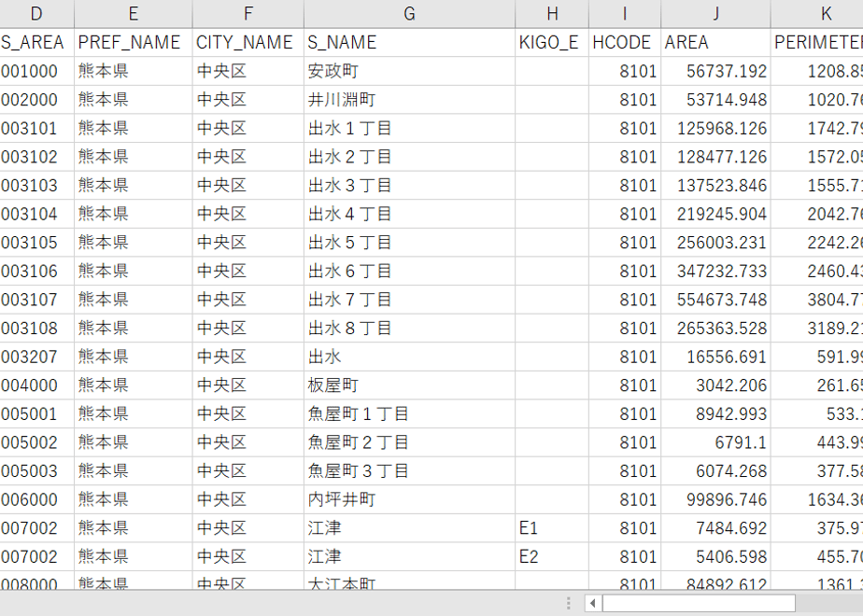The height and width of the screenshot is (616, 863).
Task: Click S_AREA cell 004000
Action: pos(36,385)
